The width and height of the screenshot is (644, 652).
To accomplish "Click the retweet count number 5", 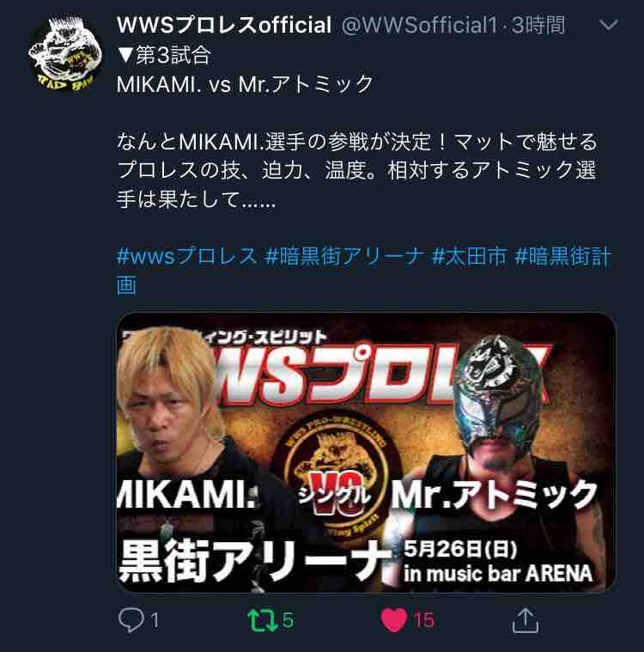I will 289,620.
